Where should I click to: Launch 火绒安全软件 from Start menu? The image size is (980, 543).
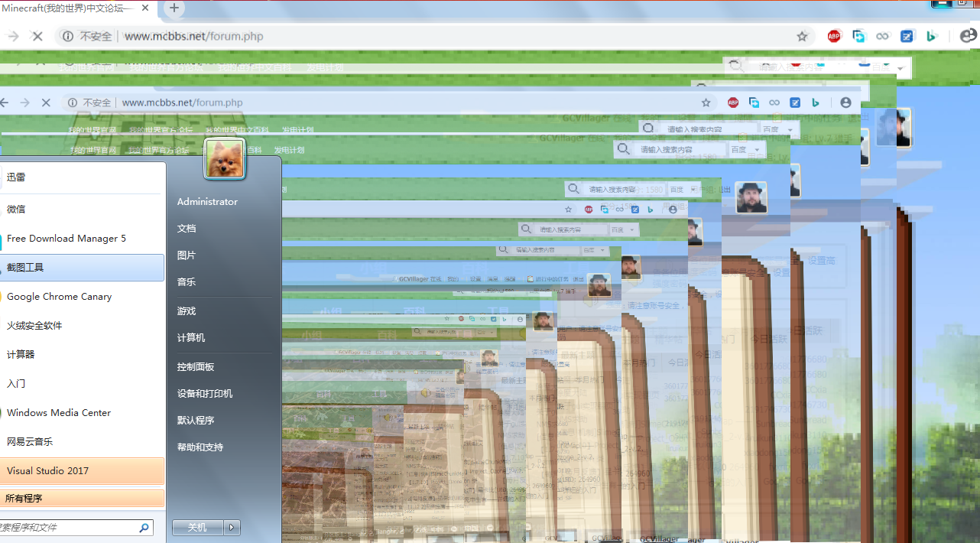[82, 325]
